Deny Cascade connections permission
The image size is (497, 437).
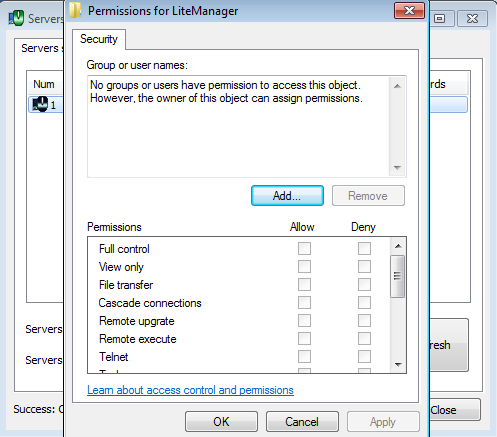click(x=364, y=302)
